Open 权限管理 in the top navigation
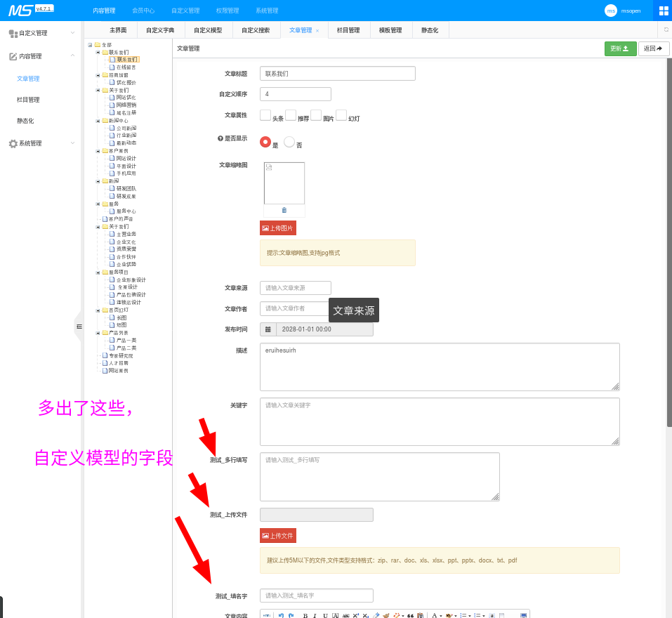The height and width of the screenshot is (618, 672). pyautogui.click(x=227, y=11)
